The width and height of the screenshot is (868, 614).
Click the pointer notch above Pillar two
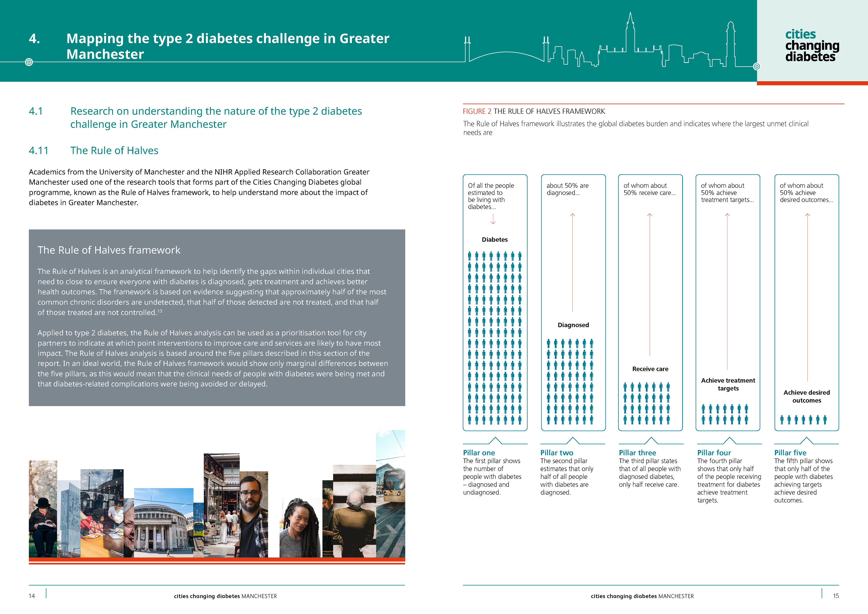[573, 440]
